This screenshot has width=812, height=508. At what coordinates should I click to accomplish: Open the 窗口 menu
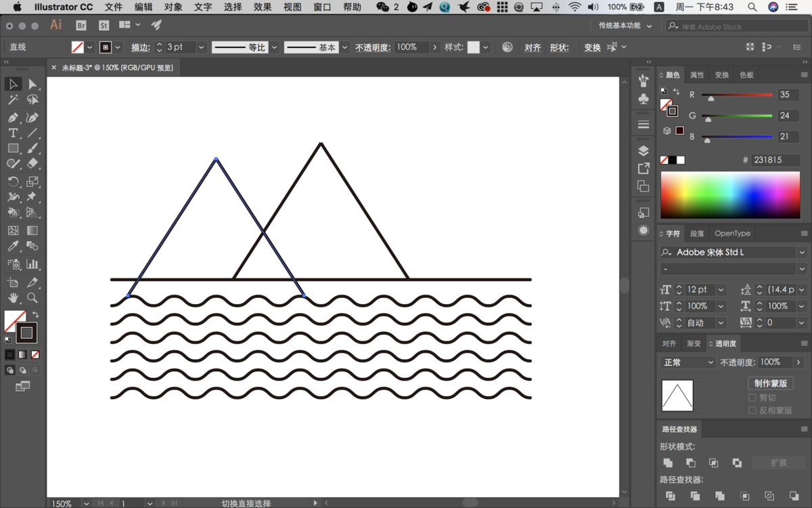point(322,7)
